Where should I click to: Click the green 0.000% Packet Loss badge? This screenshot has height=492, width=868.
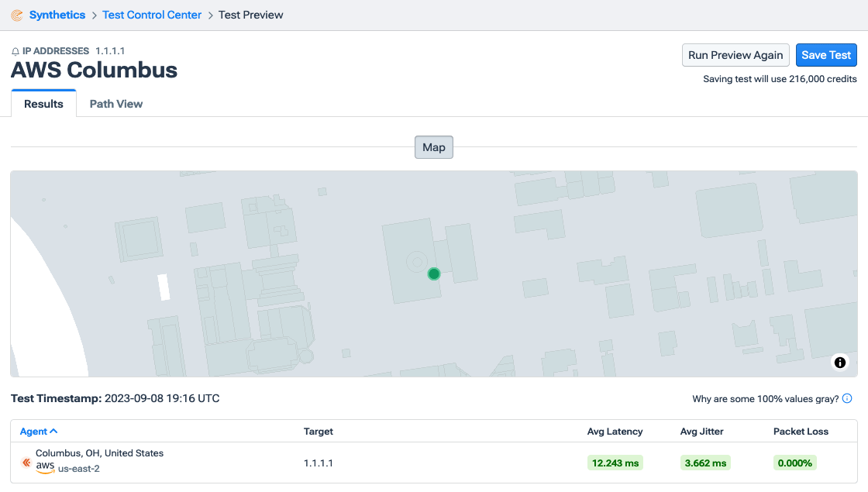pyautogui.click(x=794, y=463)
